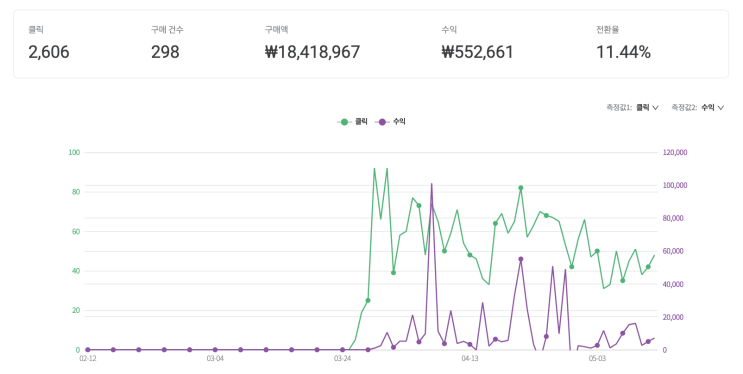Select the 구매액 value ₩18,418,967
This screenshot has height=374, width=743.
[312, 52]
